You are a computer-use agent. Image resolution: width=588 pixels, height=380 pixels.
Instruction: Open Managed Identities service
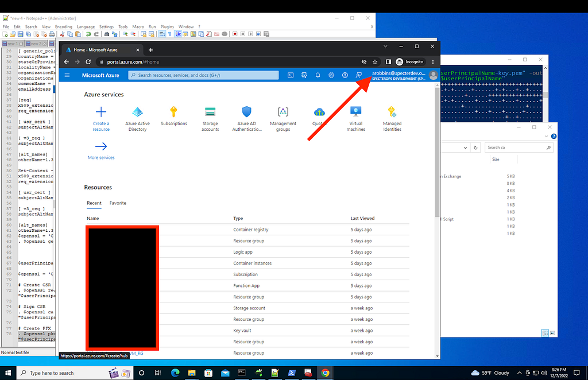click(x=392, y=119)
